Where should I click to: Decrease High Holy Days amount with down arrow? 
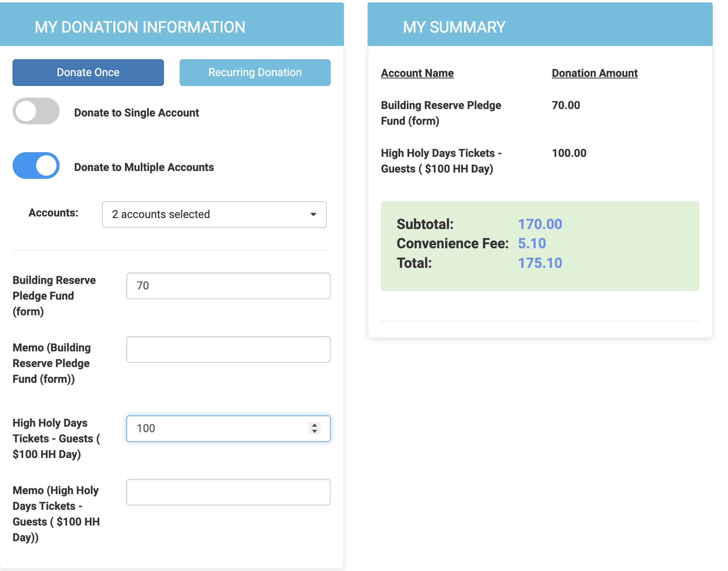(315, 432)
